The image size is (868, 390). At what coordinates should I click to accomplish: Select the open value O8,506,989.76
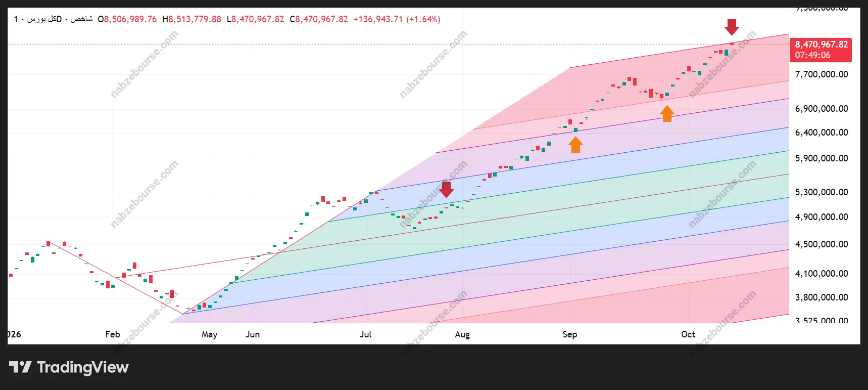(127, 19)
